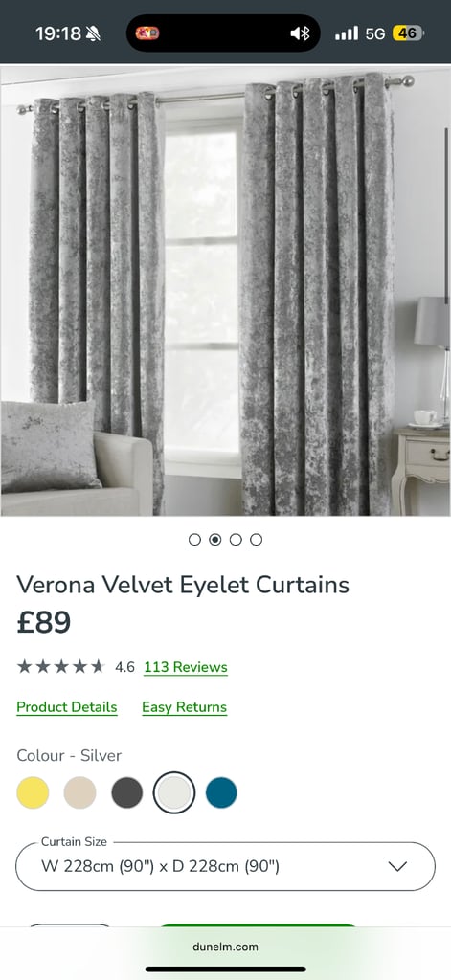Select the third image carousel dot
This screenshot has width=451, height=980.
point(236,540)
